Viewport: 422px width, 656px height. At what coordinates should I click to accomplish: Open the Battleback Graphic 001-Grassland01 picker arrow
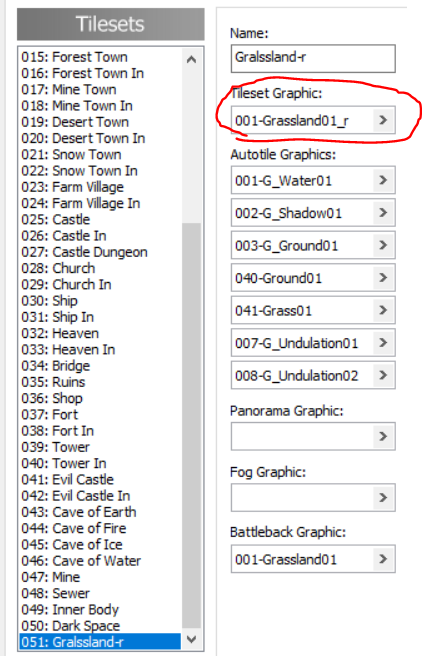click(383, 559)
